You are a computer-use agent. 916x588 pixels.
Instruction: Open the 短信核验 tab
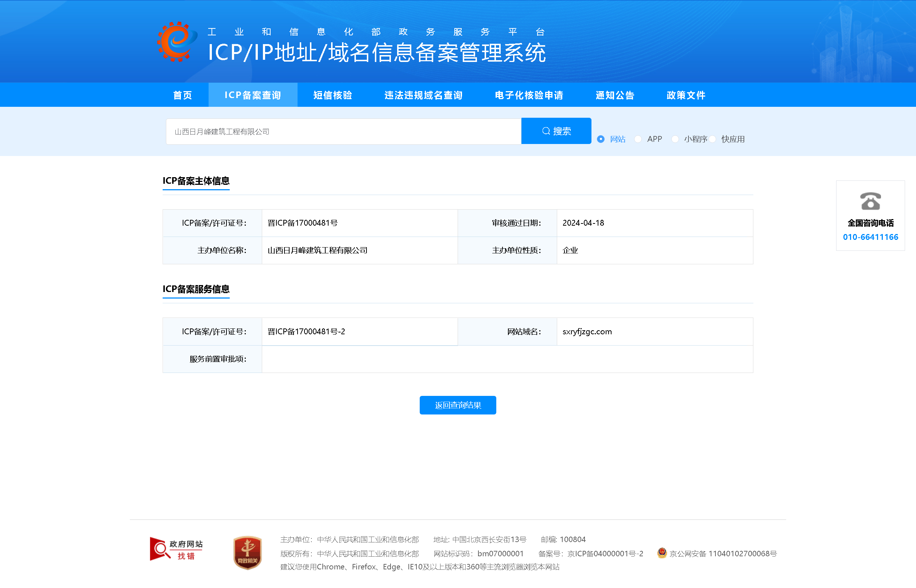pos(333,95)
